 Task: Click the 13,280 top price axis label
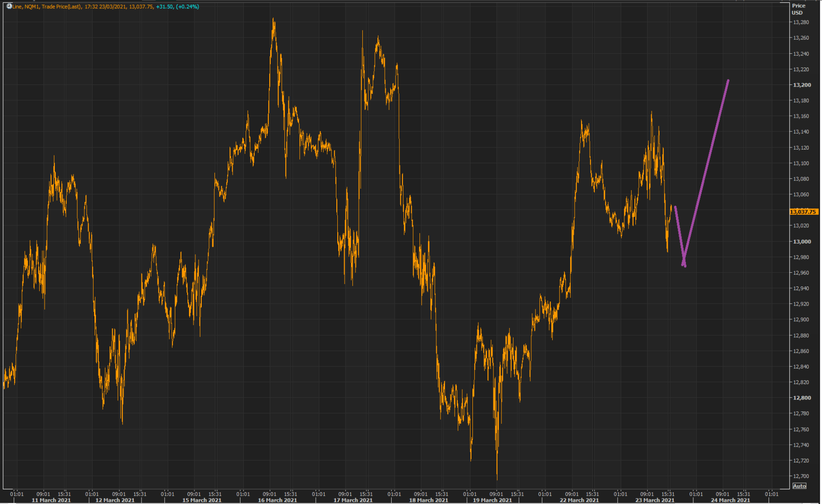(801, 22)
